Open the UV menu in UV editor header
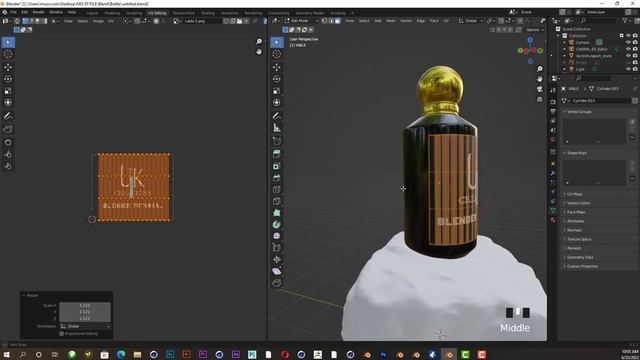 111,21
